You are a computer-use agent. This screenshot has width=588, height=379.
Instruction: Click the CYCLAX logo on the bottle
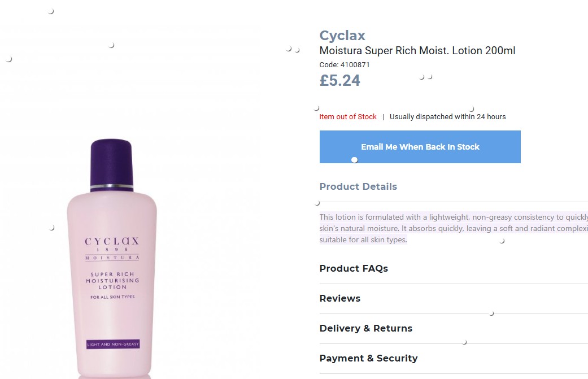[x=112, y=241]
